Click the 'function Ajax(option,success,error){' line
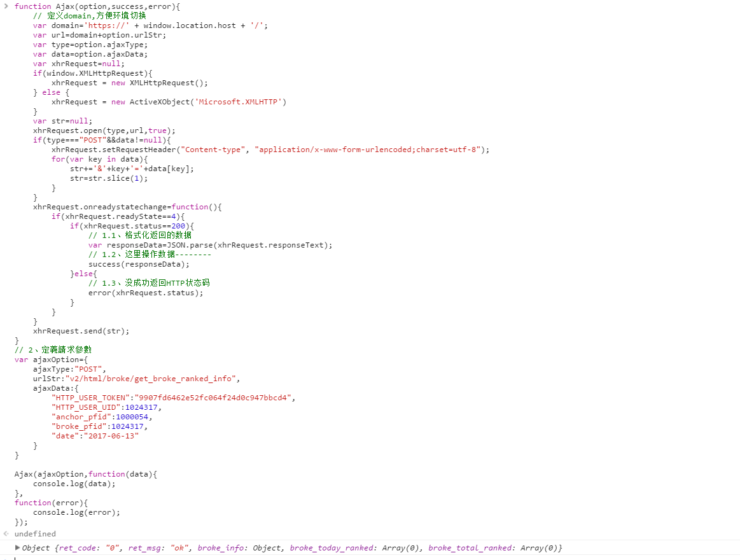This screenshot has height=560, width=740. point(97,6)
